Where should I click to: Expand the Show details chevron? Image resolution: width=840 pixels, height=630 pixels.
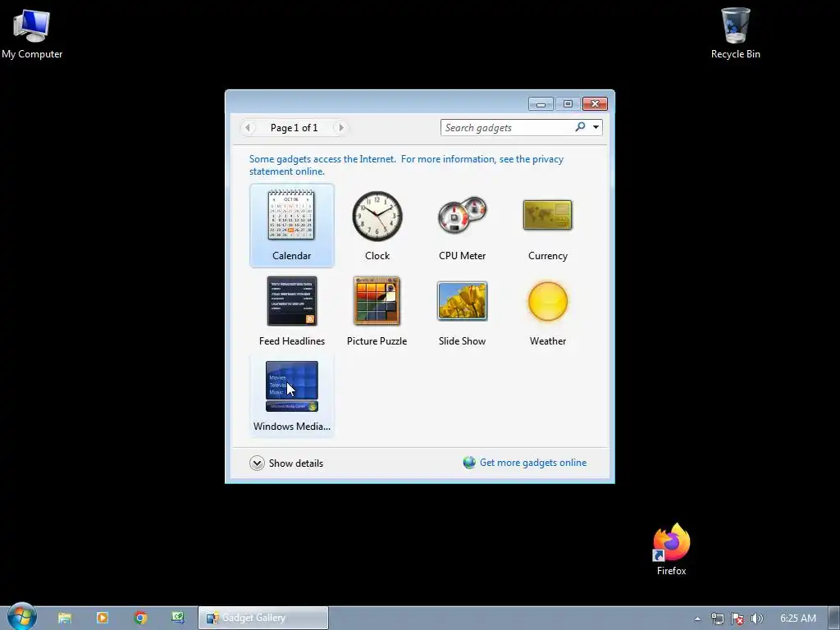click(257, 463)
